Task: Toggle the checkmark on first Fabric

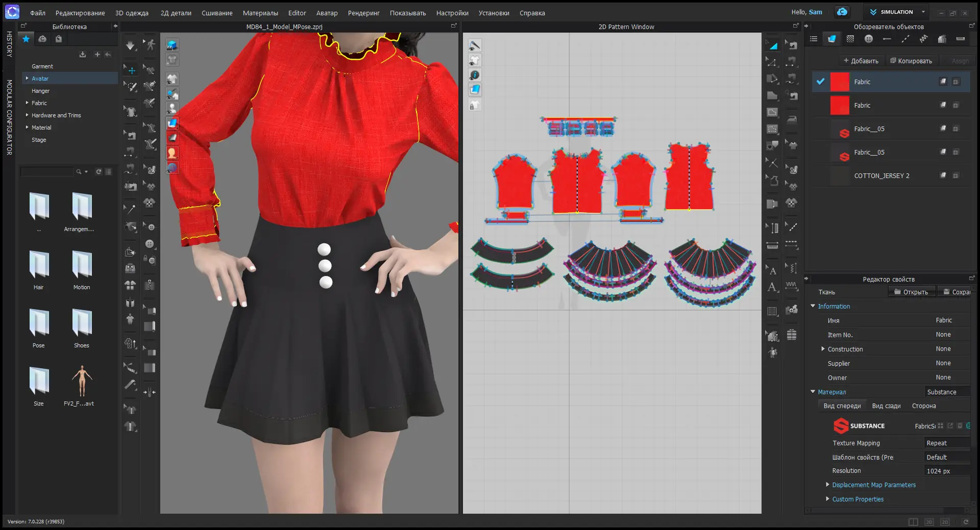Action: 820,82
